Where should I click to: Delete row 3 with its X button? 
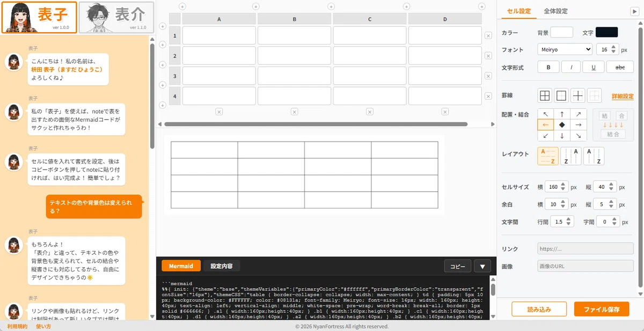click(488, 76)
